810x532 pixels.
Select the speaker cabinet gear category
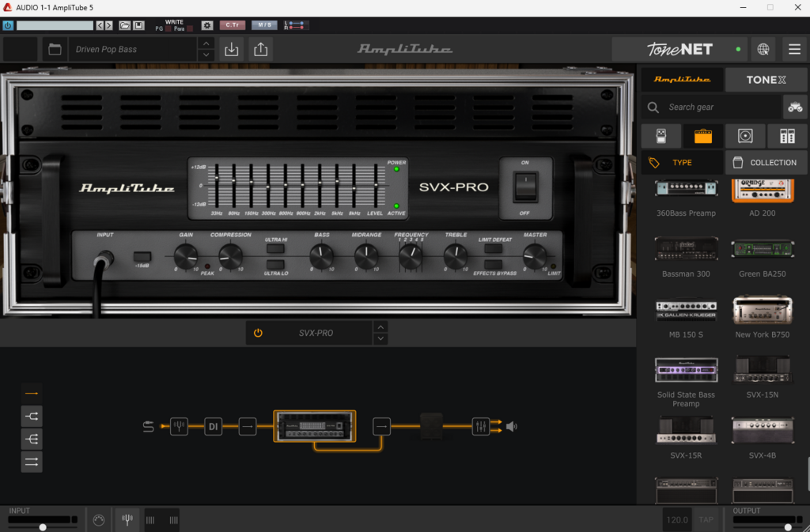745,136
